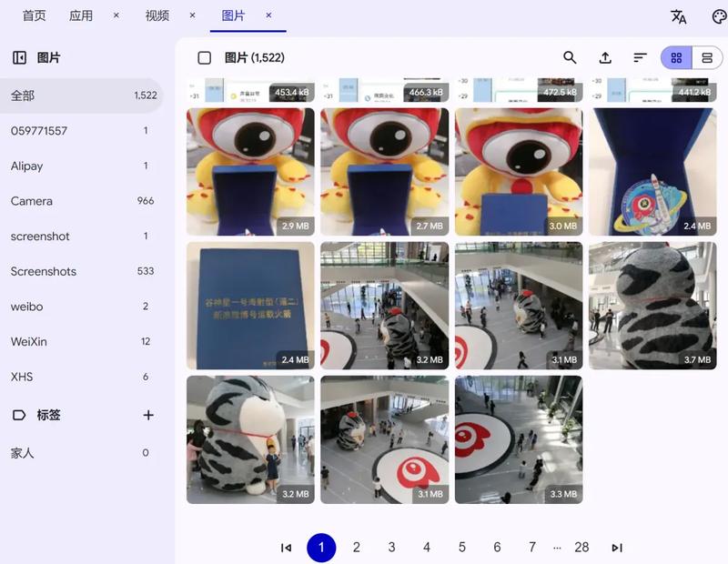
Task: Open the 3.7 MB striped cat statue photo
Action: tap(652, 306)
